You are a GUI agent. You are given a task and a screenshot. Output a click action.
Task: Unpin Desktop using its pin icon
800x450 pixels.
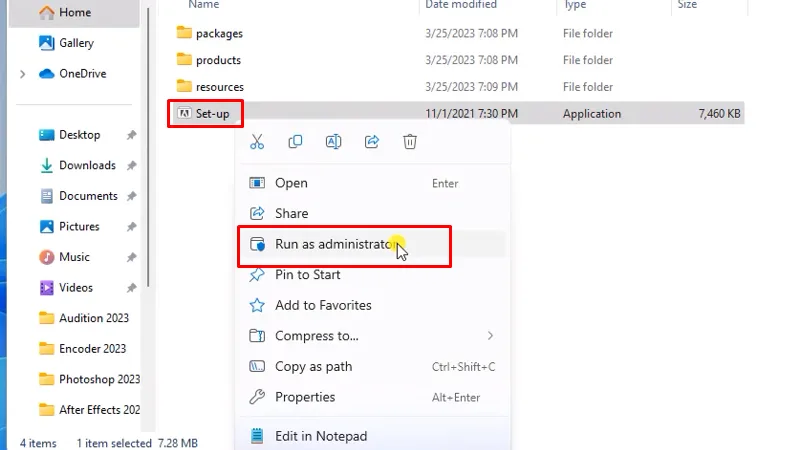pos(132,135)
